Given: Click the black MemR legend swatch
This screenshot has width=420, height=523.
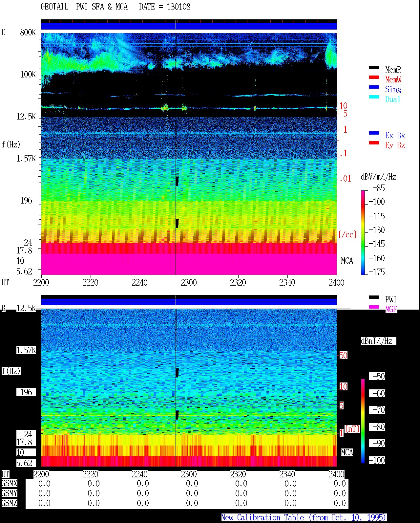Looking at the screenshot, I should point(374,67).
